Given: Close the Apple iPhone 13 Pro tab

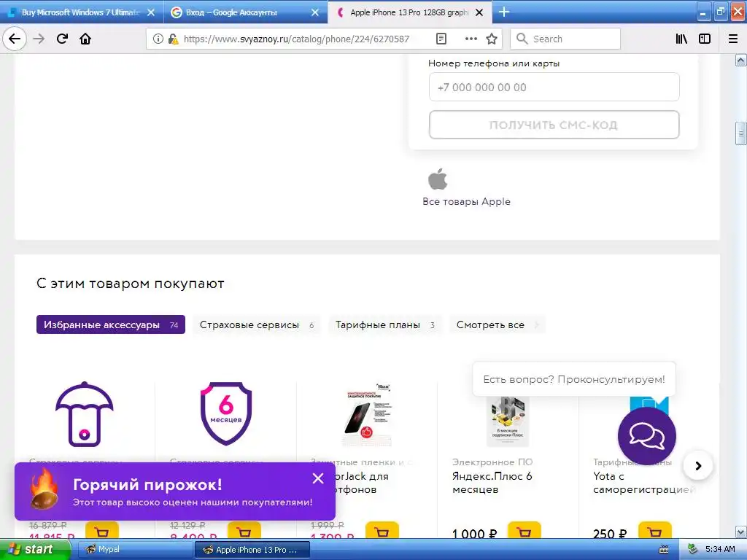Looking at the screenshot, I should pyautogui.click(x=479, y=12).
